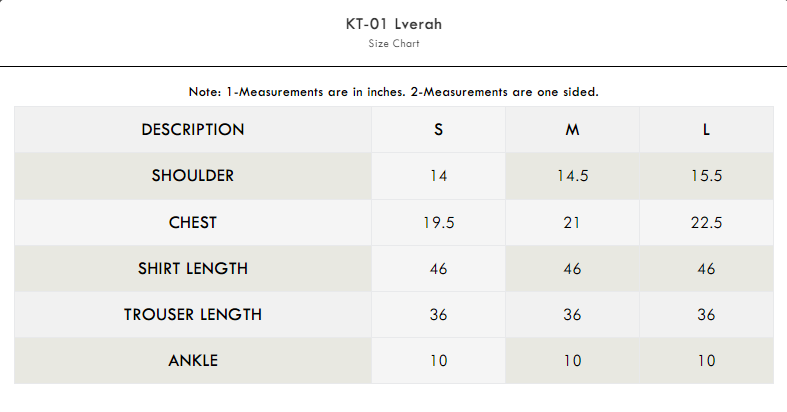Click shoulder value 14.5 for size M
This screenshot has width=787, height=412.
pos(572,176)
